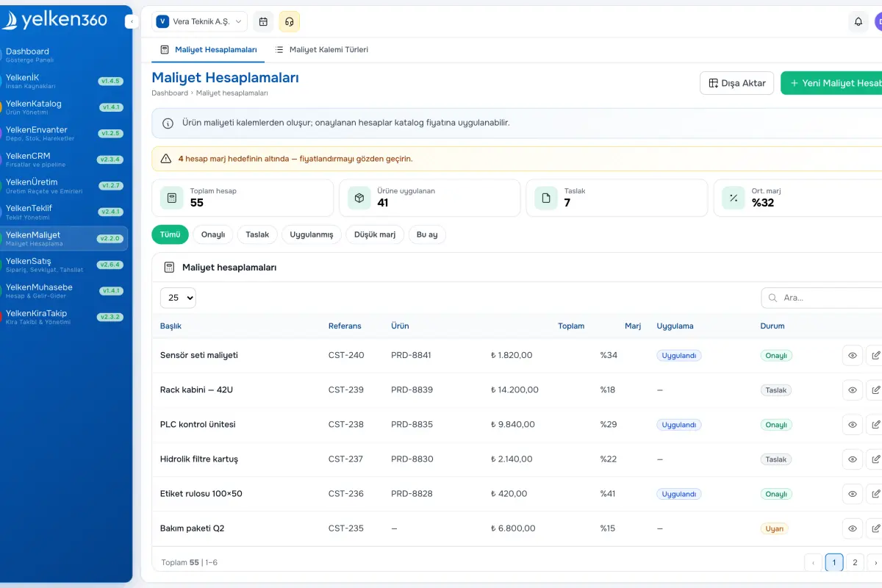Viewport: 882px width, 588px height.
Task: Click reference CST-239 in the table
Action: (346, 390)
